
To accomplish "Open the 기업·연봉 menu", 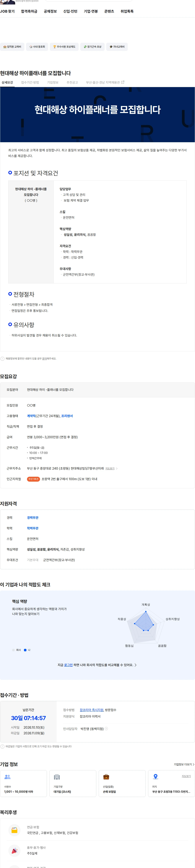I will click(x=91, y=11).
